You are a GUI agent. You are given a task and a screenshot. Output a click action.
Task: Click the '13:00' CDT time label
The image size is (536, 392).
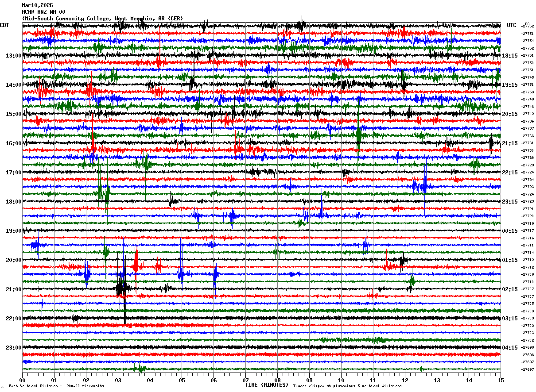click(x=14, y=56)
